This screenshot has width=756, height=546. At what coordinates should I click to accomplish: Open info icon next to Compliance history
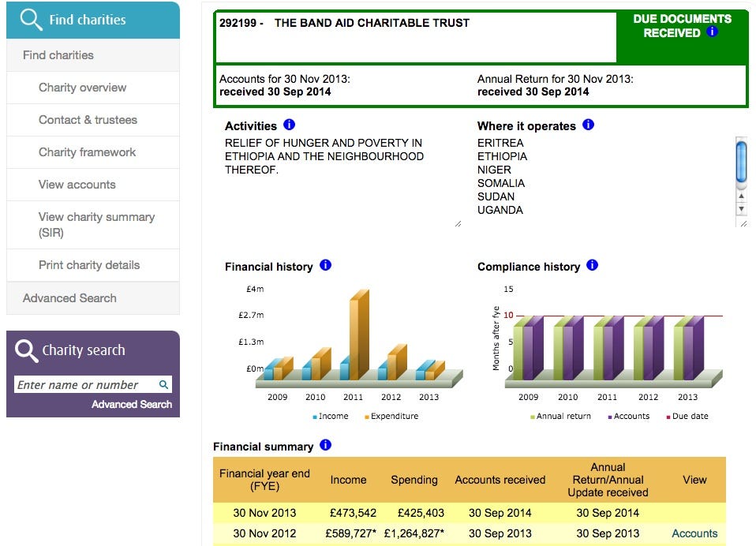[592, 265]
